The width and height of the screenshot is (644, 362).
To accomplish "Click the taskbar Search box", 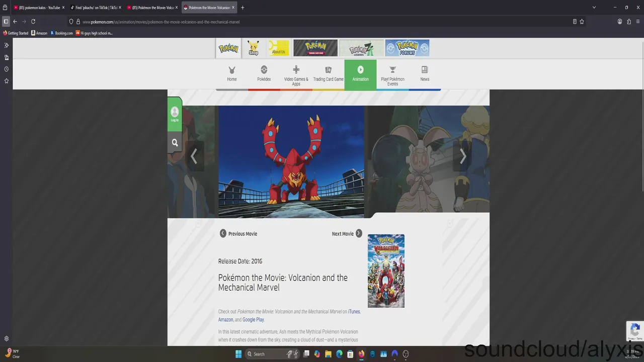I will (x=272, y=354).
